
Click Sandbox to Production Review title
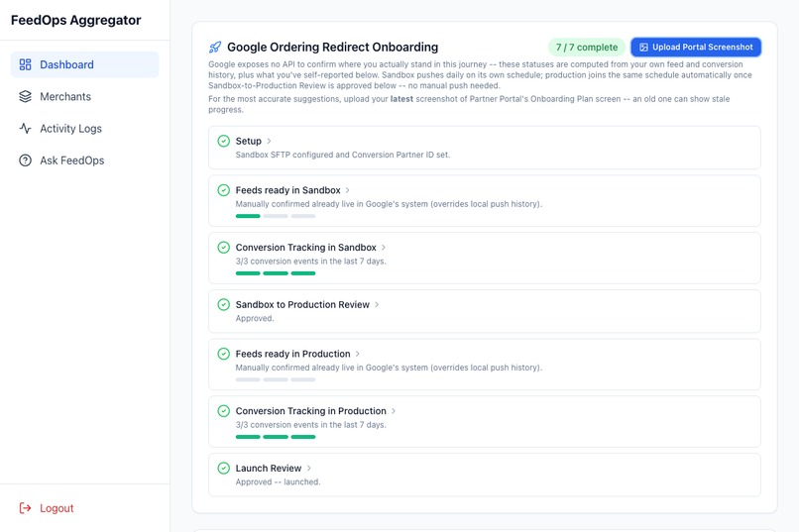pyautogui.click(x=302, y=304)
